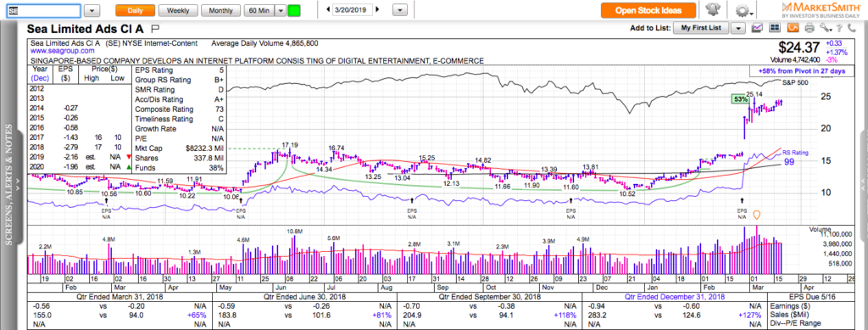Toggle the orange pattern recognition icon
Screen dimensions: 868x330
click(x=793, y=27)
